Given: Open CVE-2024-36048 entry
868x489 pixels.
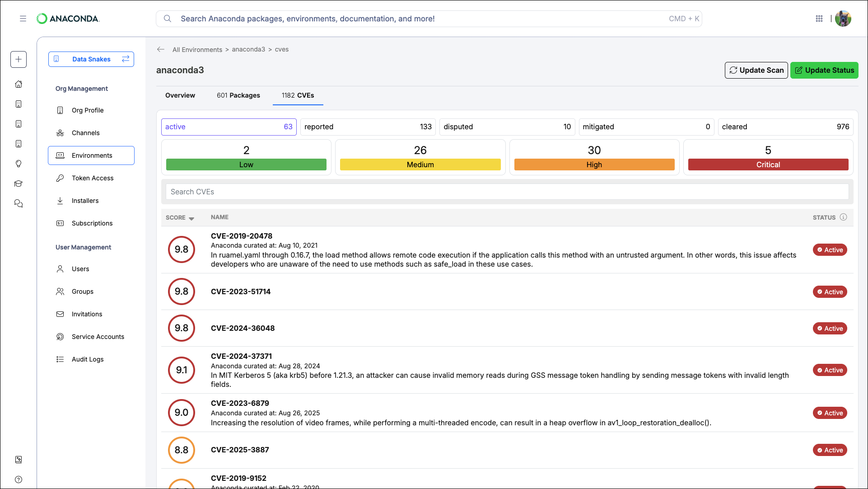Looking at the screenshot, I should click(x=243, y=328).
